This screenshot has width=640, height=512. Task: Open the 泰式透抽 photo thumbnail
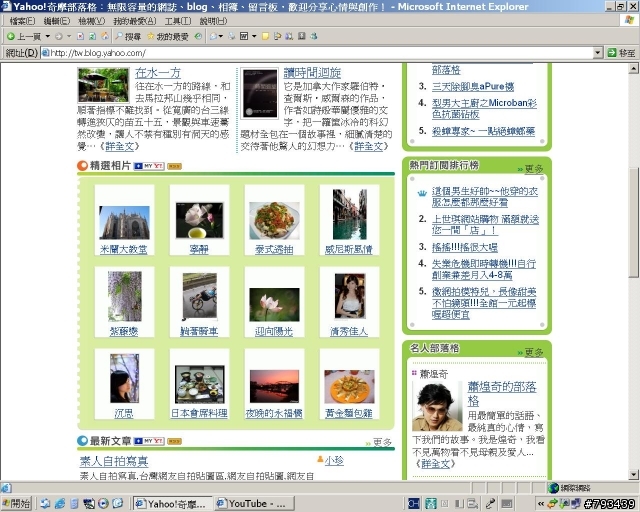(274, 220)
